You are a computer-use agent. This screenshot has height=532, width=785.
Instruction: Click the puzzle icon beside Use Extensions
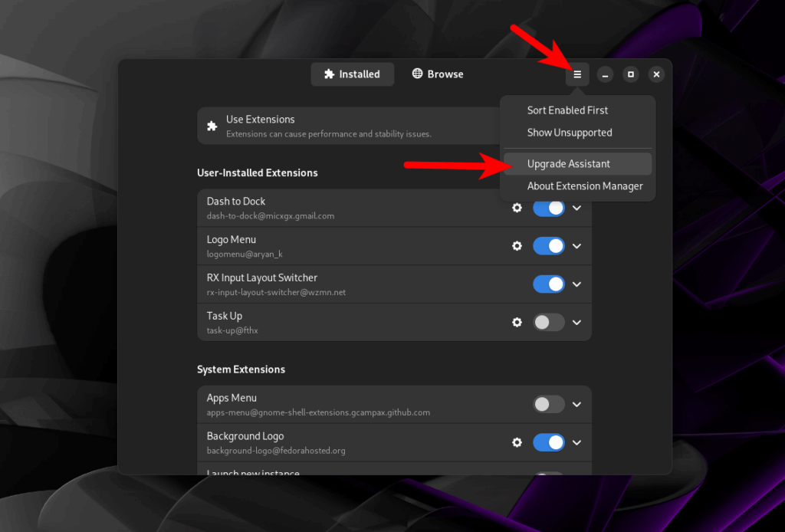click(212, 126)
